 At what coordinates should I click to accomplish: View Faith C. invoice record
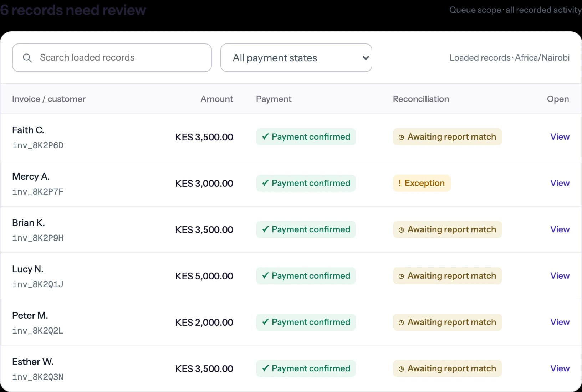coord(560,137)
